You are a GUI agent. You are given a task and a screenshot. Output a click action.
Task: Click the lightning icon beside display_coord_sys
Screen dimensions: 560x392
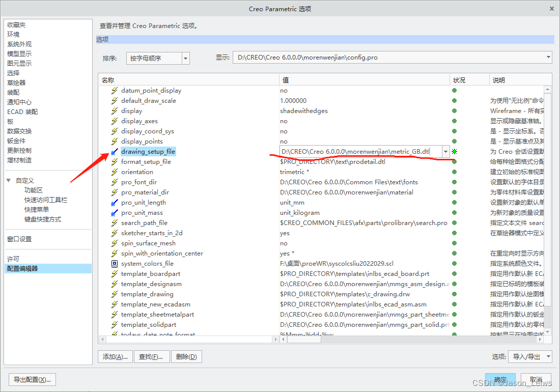click(114, 131)
